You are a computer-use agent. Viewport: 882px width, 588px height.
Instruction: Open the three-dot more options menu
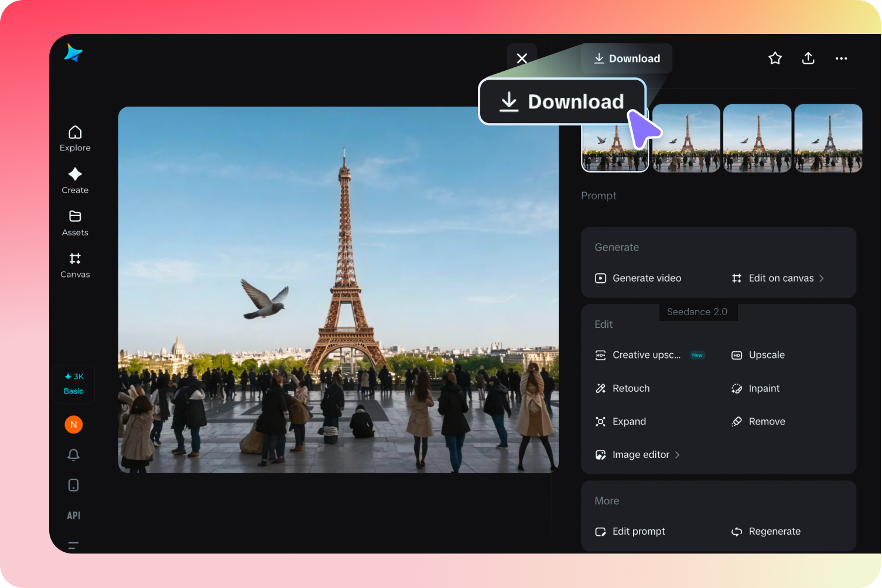pos(841,59)
